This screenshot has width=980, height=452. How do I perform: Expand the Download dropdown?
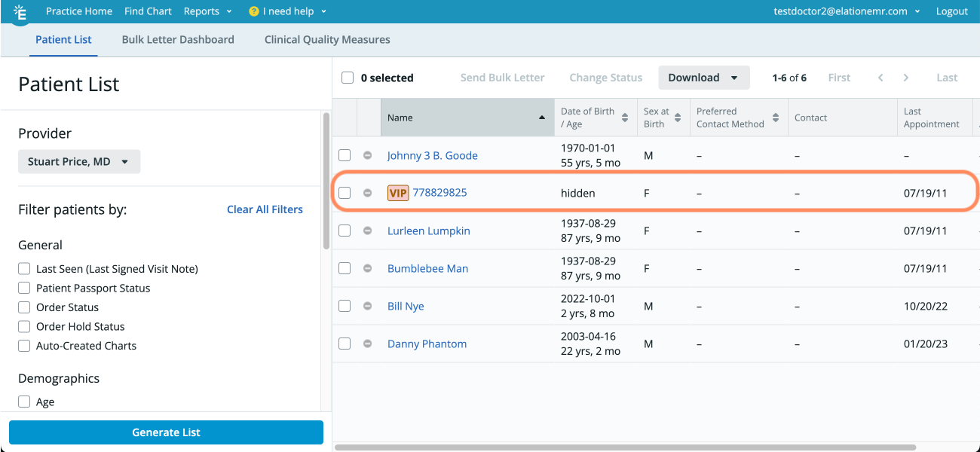tap(703, 78)
